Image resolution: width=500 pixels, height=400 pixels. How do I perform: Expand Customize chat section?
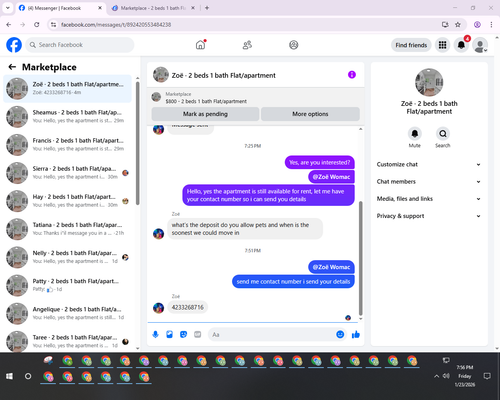pos(429,164)
